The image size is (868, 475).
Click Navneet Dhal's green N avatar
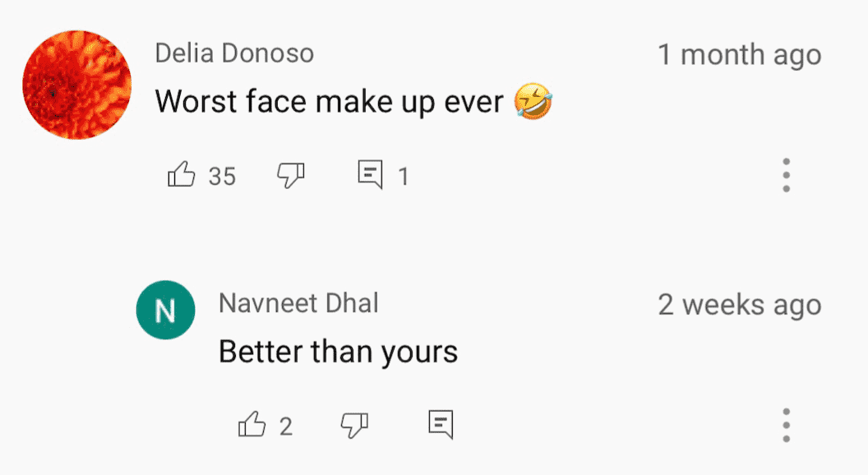(x=165, y=311)
